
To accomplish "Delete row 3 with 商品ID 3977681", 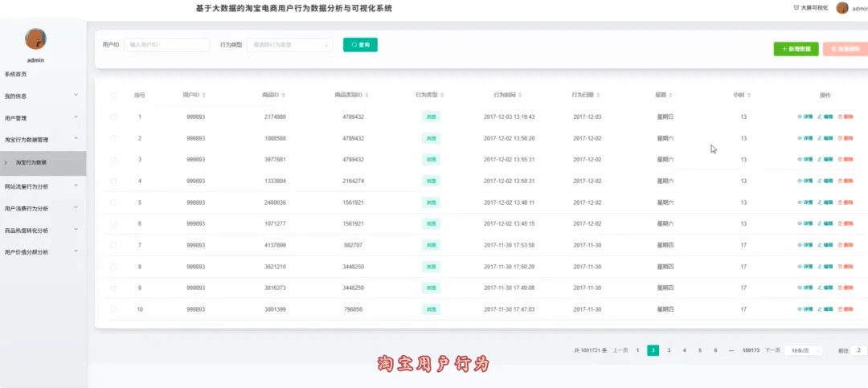I will click(845, 159).
